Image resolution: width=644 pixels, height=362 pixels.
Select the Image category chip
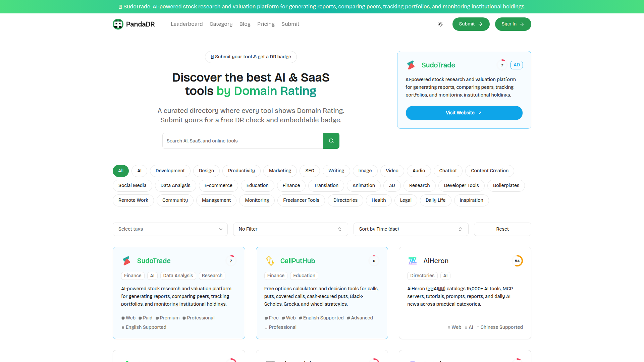[365, 171]
